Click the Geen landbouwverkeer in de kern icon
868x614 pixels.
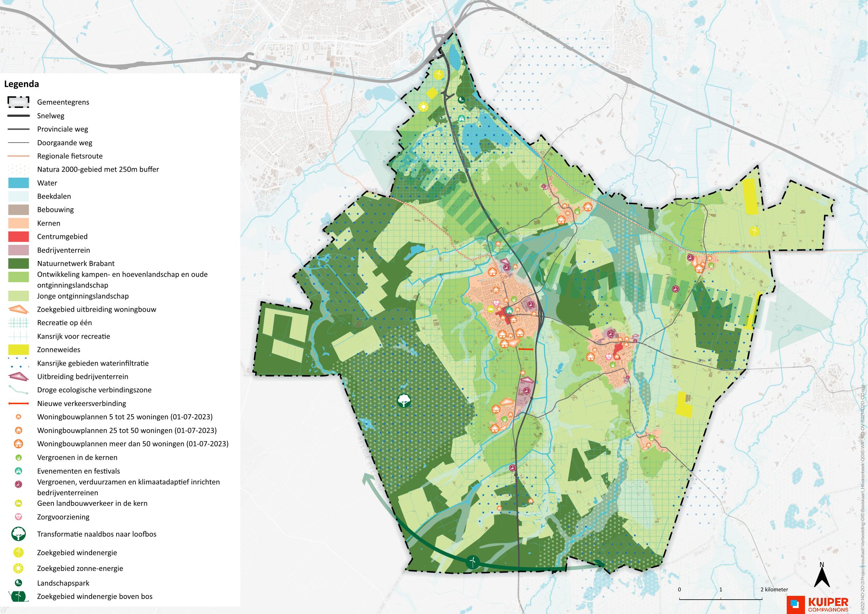[x=19, y=504]
